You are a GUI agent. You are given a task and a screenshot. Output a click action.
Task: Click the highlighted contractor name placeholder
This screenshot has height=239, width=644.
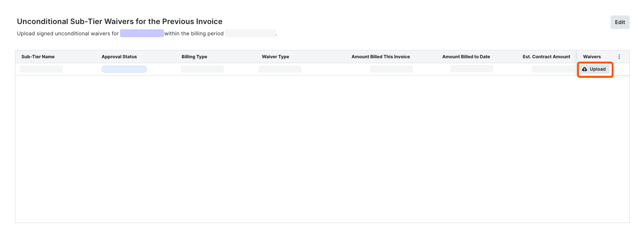(142, 33)
